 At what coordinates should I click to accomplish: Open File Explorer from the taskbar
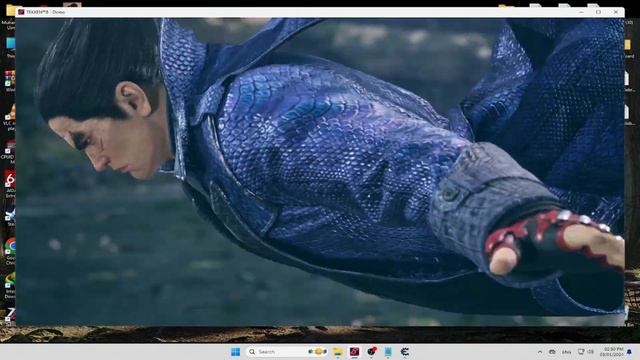(338, 352)
